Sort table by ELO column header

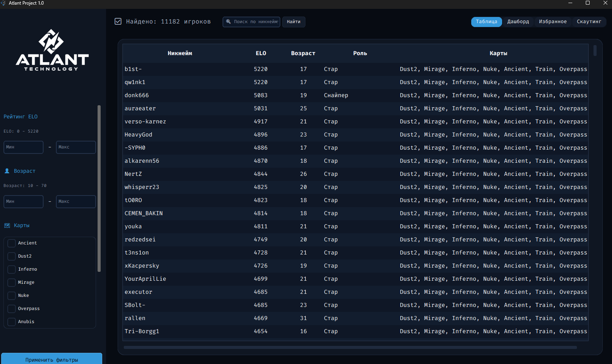(x=261, y=53)
